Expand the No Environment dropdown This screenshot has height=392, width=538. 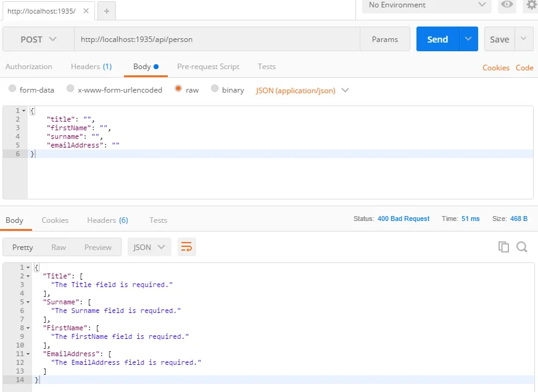(x=427, y=5)
